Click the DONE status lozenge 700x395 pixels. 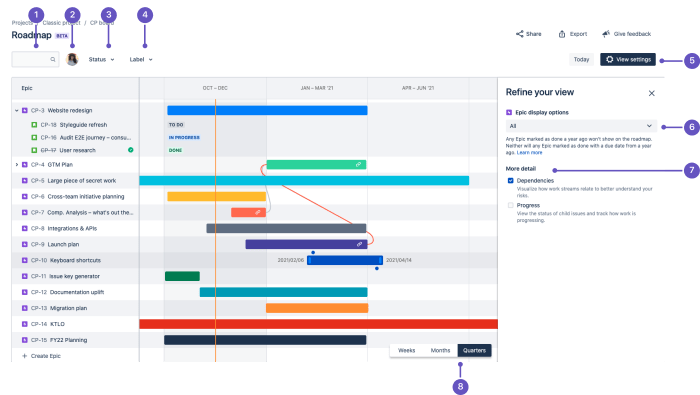(x=175, y=150)
